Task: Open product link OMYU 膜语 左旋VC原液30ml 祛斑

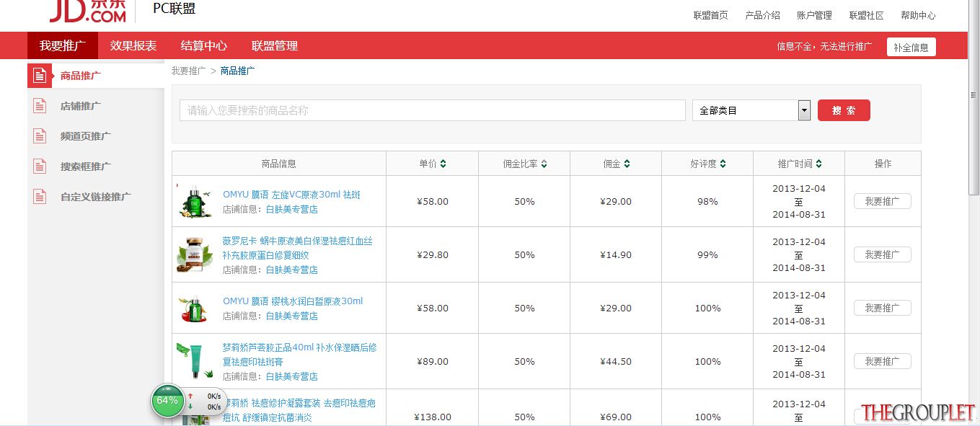Action: 292,195
